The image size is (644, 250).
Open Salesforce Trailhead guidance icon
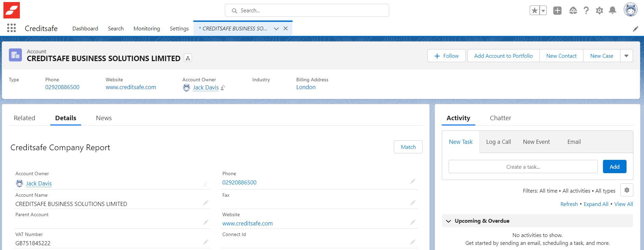point(573,11)
